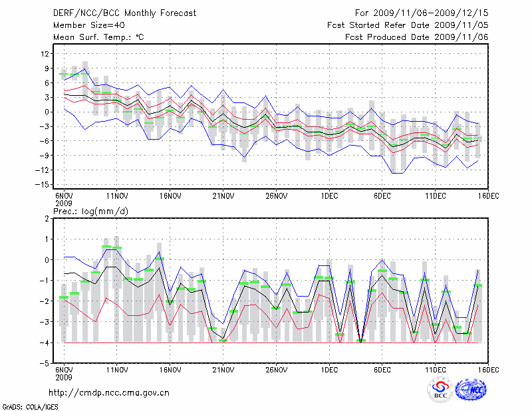Click the NCC globe logo

click(x=471, y=390)
